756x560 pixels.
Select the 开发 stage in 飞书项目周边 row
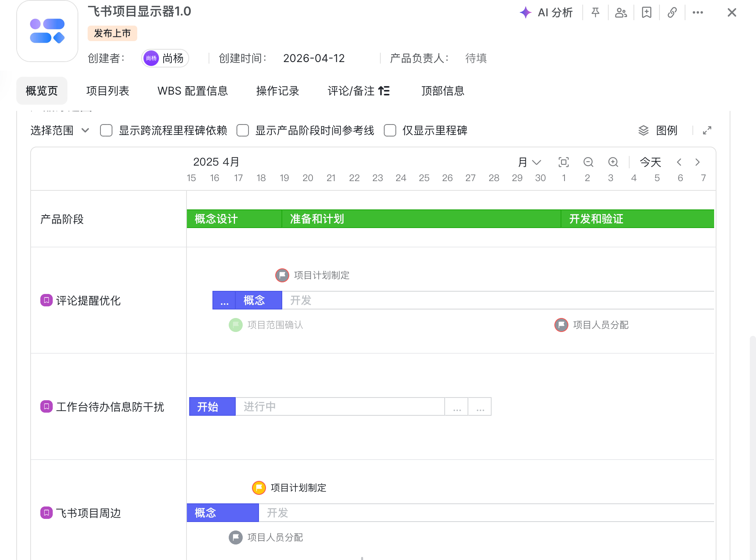pos(487,513)
